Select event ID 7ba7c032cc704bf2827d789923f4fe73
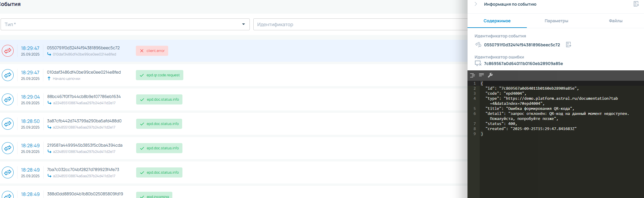 point(83,170)
